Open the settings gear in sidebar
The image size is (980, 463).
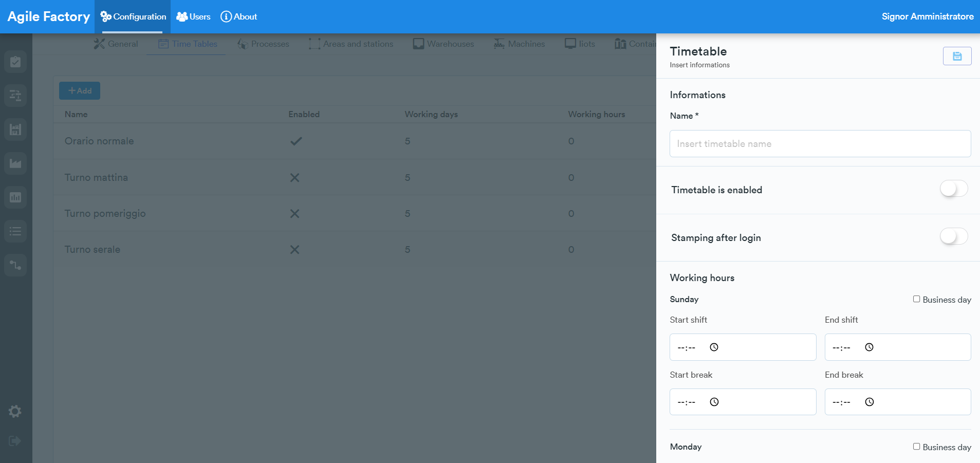pos(15,411)
